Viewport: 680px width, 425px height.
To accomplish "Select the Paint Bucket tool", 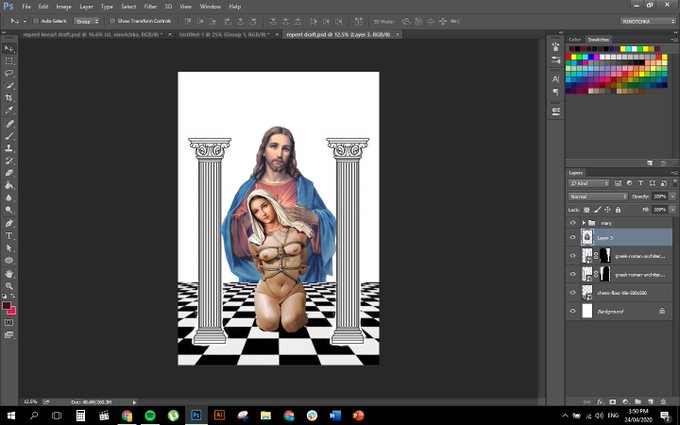I will click(9, 185).
